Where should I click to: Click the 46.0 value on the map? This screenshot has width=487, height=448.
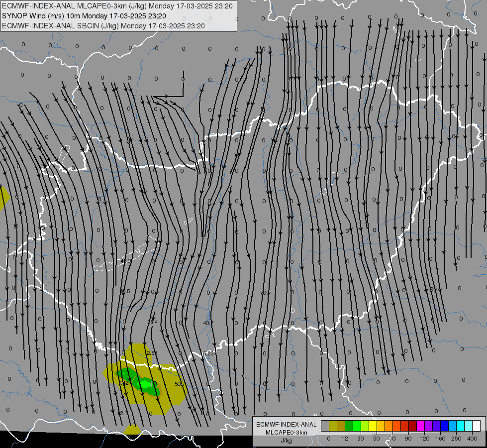point(125,261)
